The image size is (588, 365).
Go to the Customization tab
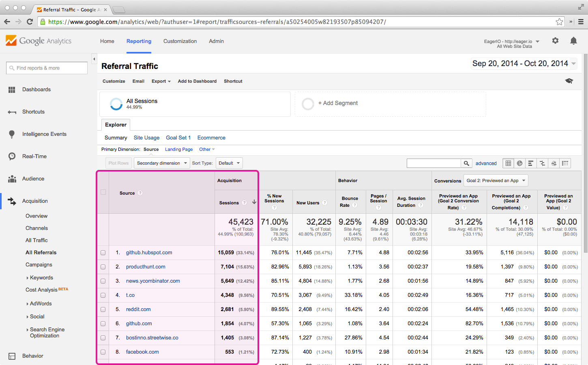(180, 41)
